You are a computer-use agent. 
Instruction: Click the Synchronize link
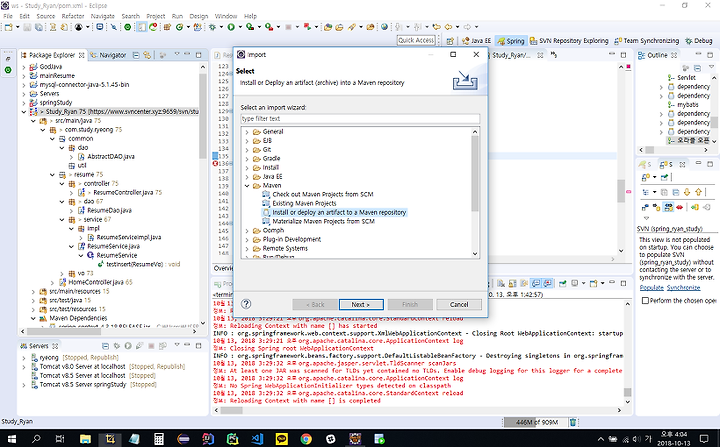coord(683,288)
